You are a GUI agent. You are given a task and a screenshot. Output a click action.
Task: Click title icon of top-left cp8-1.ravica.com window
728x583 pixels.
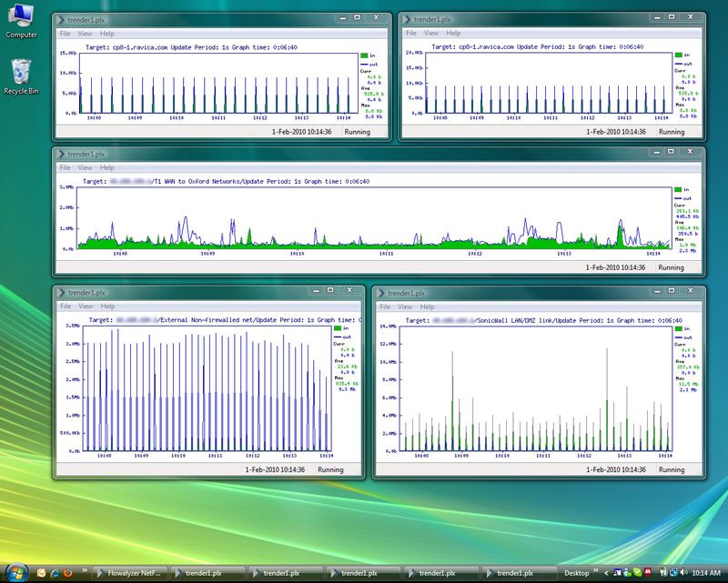click(60, 19)
